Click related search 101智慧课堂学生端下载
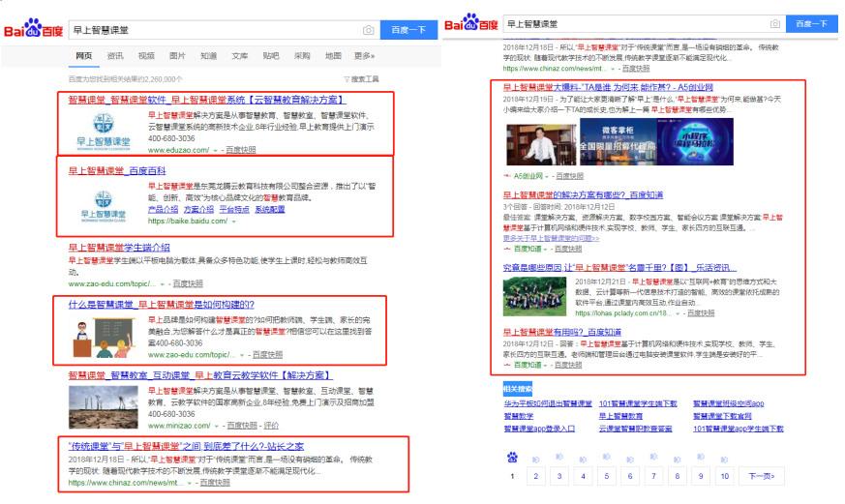 tap(638, 403)
